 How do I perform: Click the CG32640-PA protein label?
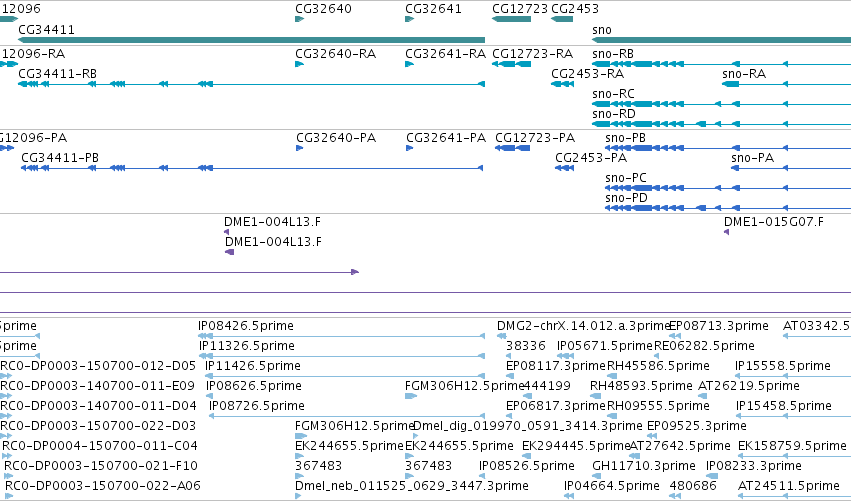point(336,138)
